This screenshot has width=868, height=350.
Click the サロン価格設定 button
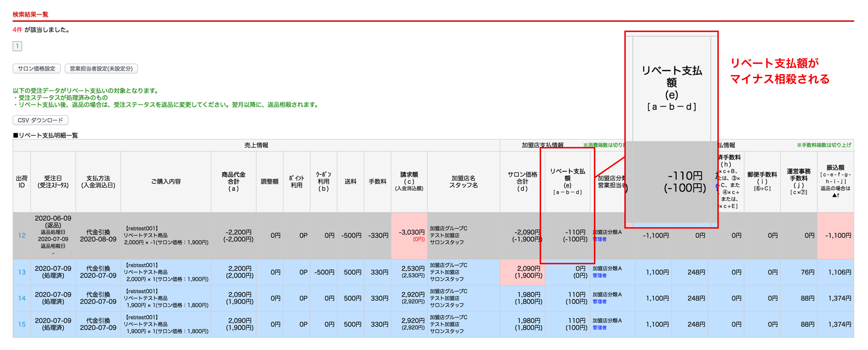pos(36,68)
